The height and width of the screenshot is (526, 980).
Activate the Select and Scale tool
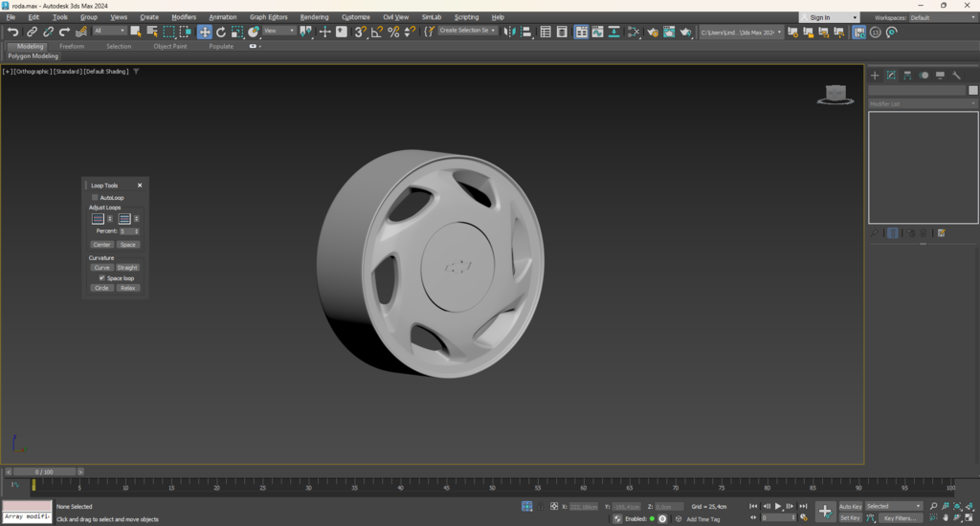[x=237, y=32]
